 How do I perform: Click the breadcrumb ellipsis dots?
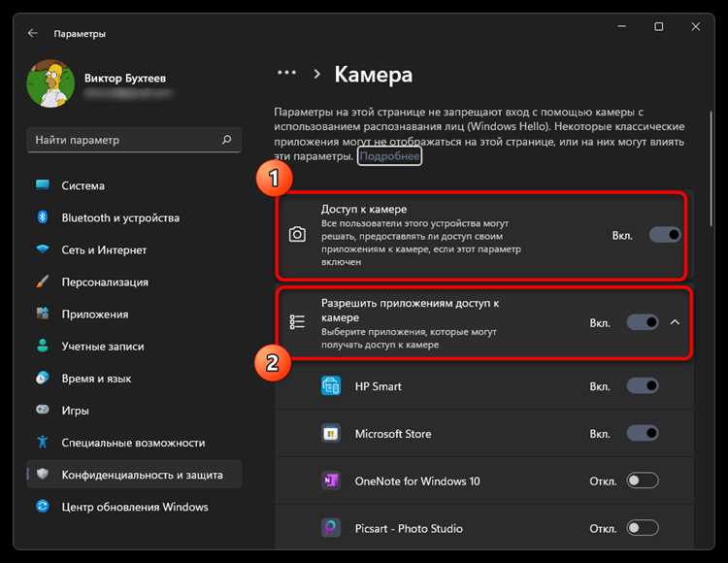[286, 73]
